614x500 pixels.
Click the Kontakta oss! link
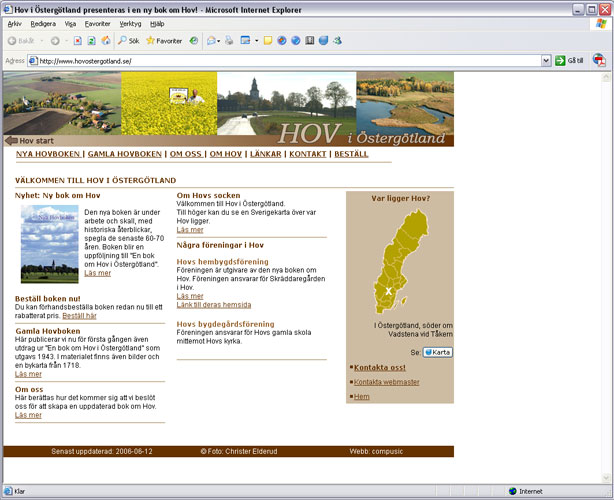point(380,368)
